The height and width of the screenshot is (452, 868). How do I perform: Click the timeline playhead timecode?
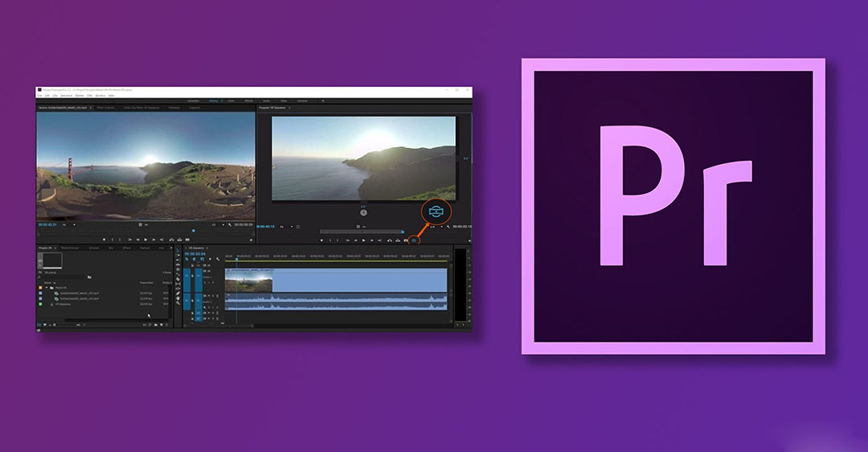click(194, 253)
